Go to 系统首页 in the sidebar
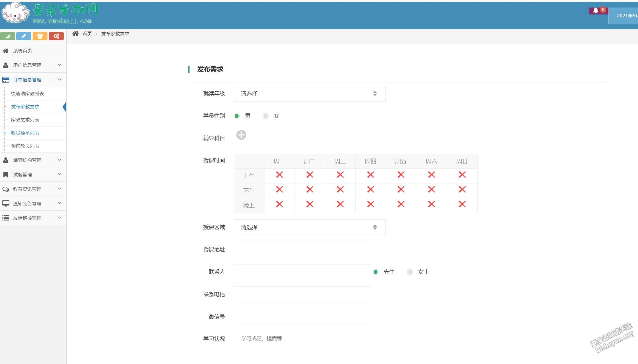 23,51
